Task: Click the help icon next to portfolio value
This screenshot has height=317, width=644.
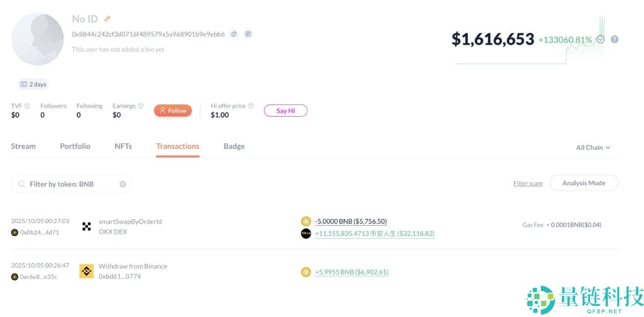Action: (x=614, y=39)
